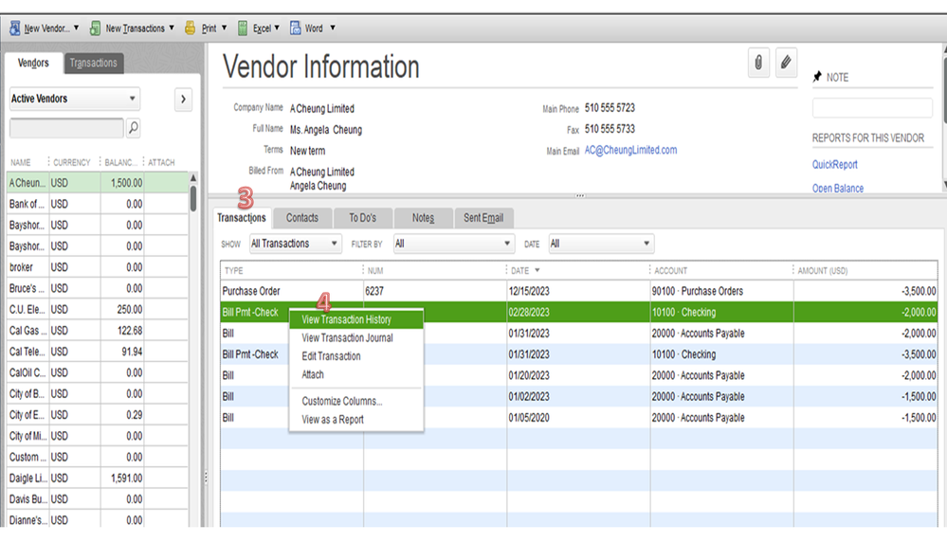The width and height of the screenshot is (947, 560).
Task: Choose Edit Transaction in context menu
Action: pos(355,356)
